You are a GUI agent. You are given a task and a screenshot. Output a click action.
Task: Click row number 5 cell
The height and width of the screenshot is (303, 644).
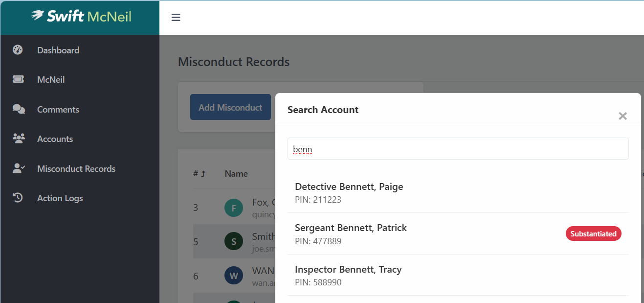tap(196, 241)
